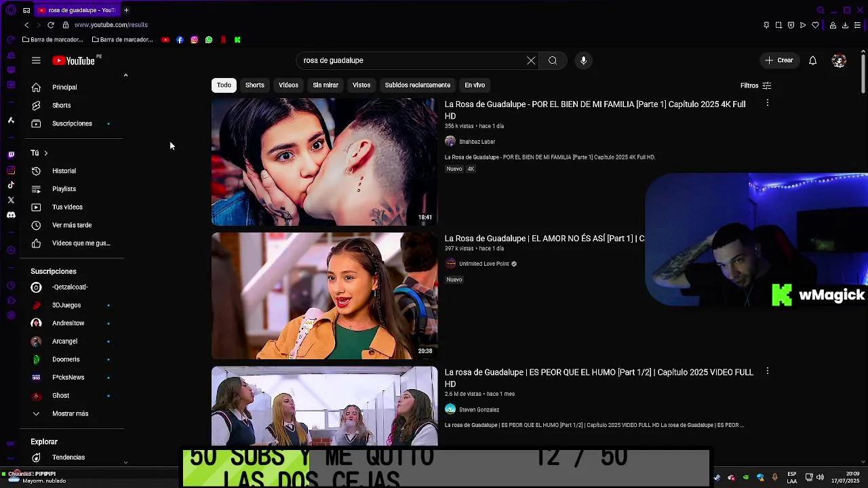Open TikTok in Opera sidebar

coord(11,185)
